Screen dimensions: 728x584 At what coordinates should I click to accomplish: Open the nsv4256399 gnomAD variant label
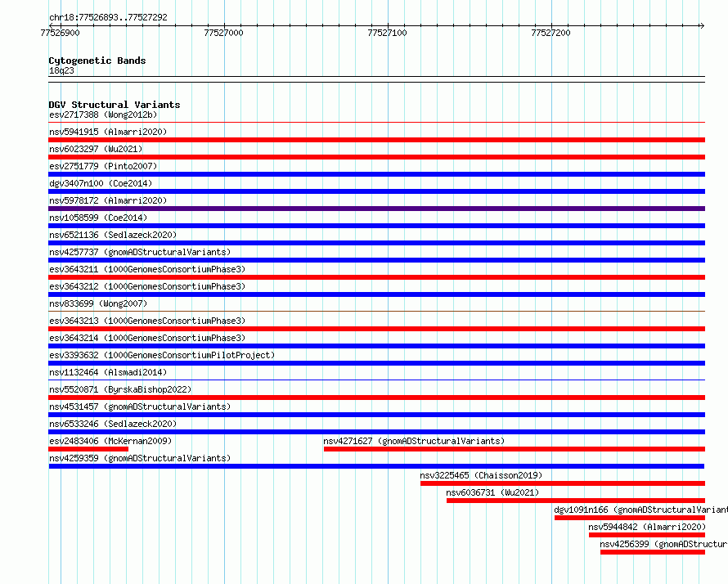coord(663,544)
